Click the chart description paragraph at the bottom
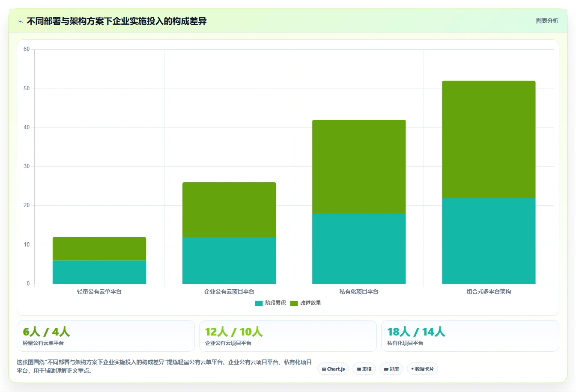This screenshot has height=392, width=576. click(x=164, y=366)
